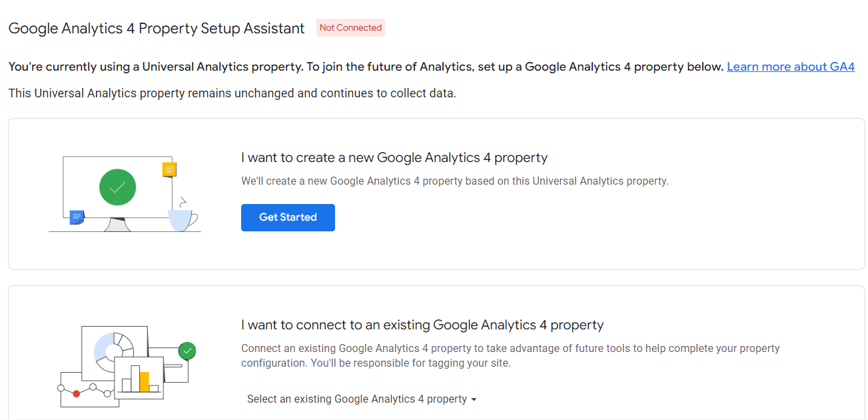The image size is (868, 420).
Task: Click the yellow sticky note icon
Action: [169, 169]
